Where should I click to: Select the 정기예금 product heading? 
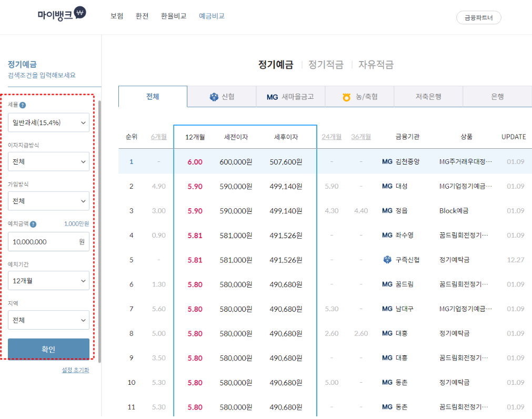point(276,65)
